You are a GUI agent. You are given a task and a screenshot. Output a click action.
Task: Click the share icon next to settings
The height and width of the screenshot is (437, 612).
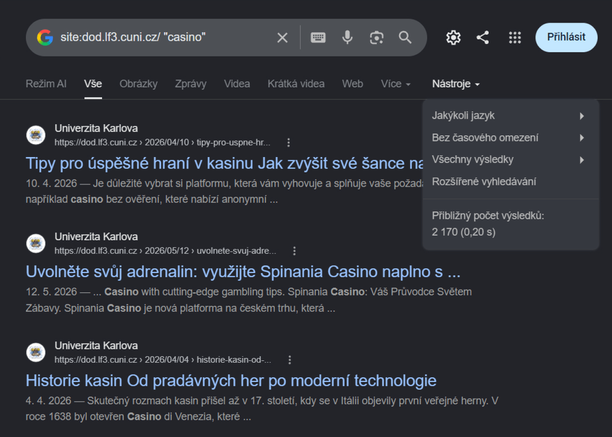point(483,37)
